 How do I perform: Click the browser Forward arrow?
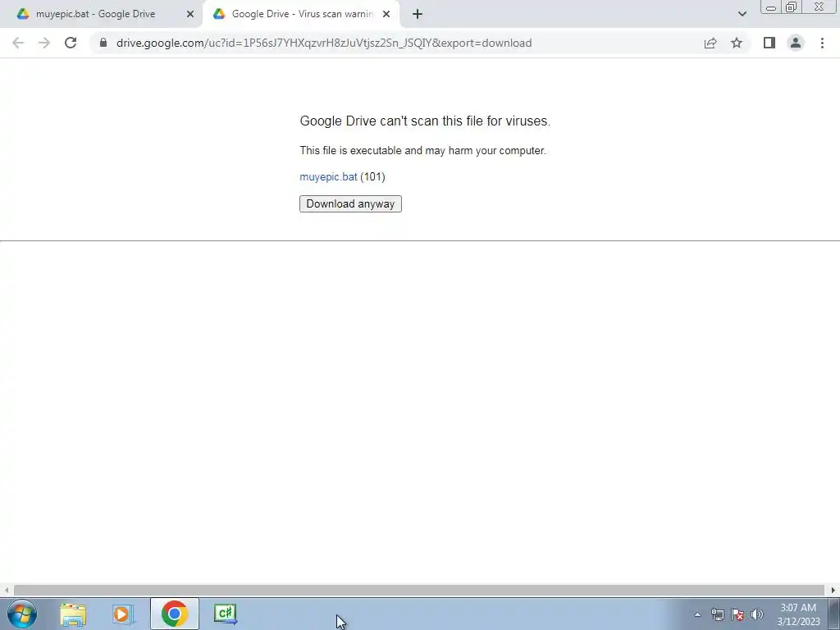(44, 43)
